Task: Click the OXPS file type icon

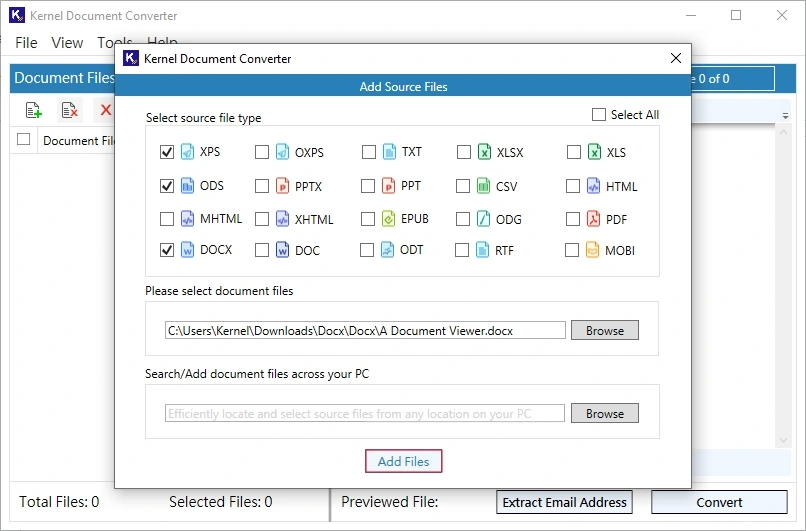Action: coord(282,152)
